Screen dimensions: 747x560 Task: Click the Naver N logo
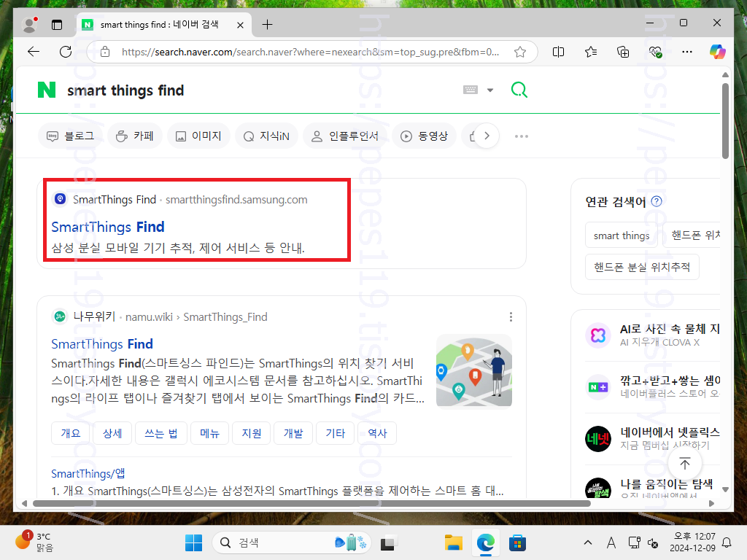click(x=47, y=90)
